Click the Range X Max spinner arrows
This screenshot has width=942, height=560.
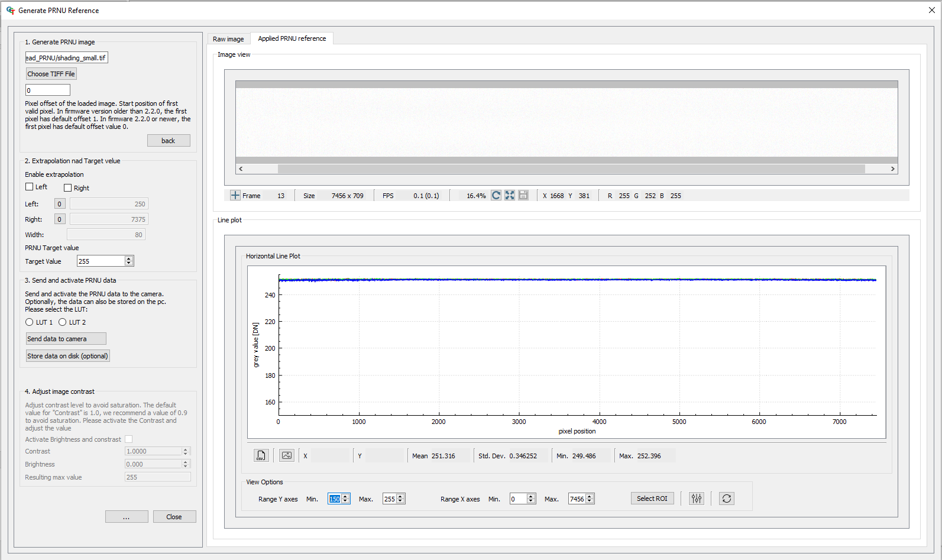point(590,499)
